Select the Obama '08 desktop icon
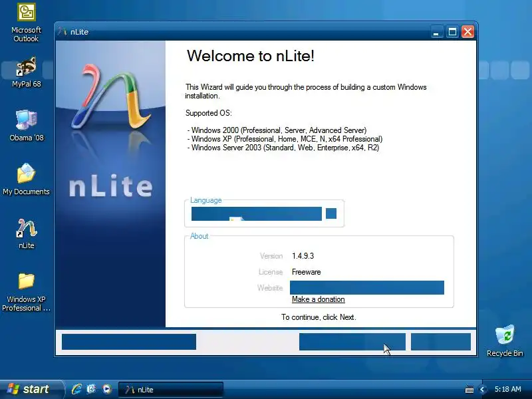532x399 pixels. (26, 126)
